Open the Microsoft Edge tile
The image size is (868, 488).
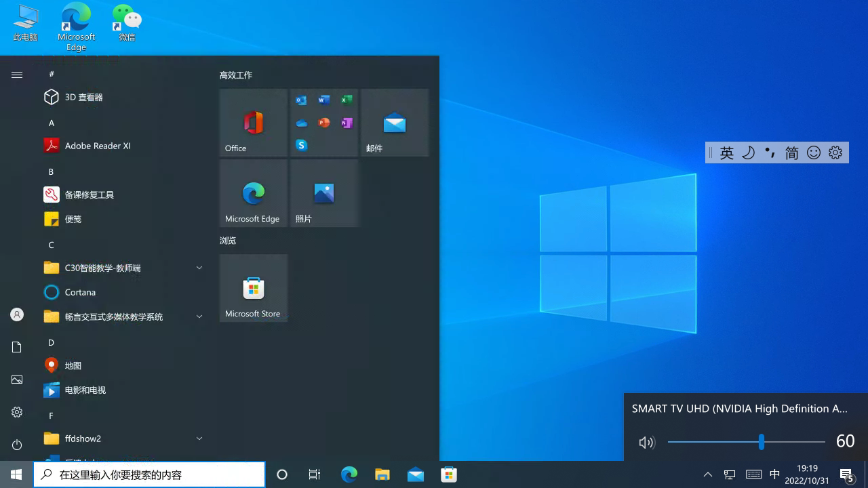coord(254,193)
